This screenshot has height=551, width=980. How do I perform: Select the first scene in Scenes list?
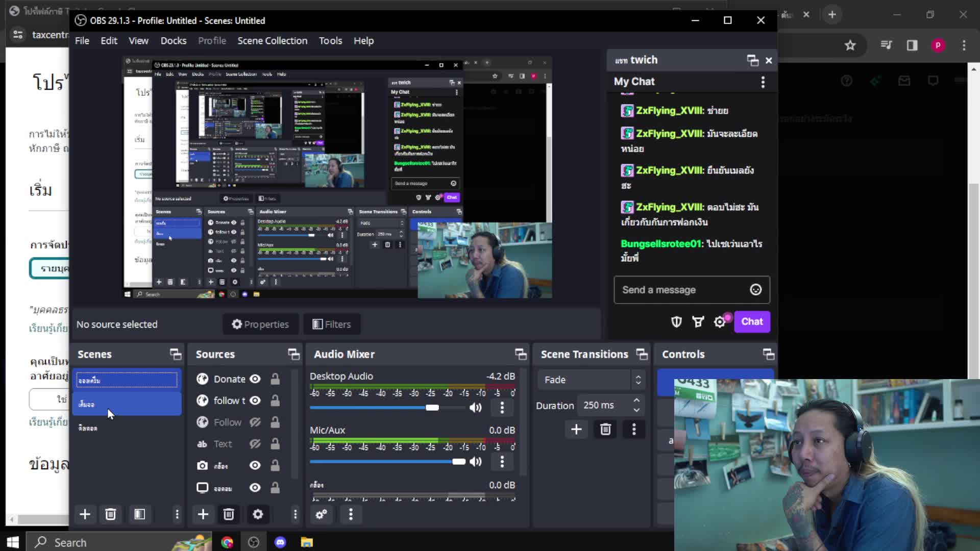127,381
